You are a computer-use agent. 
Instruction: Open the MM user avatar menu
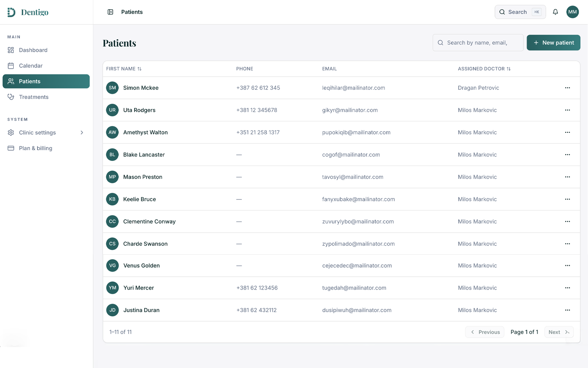pyautogui.click(x=572, y=12)
